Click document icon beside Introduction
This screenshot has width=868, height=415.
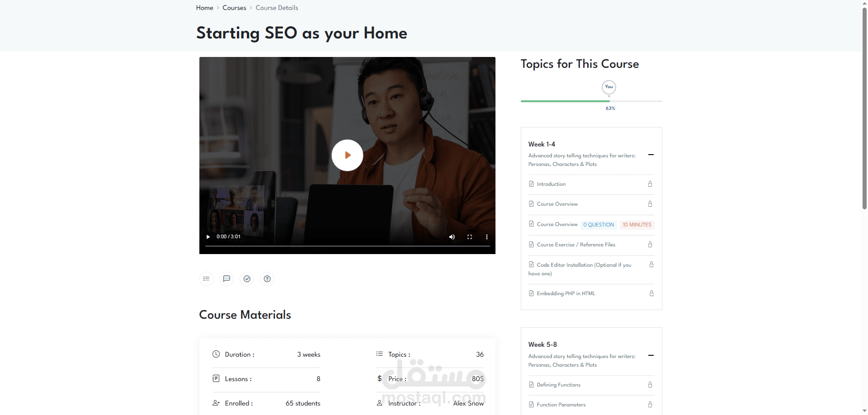(531, 184)
